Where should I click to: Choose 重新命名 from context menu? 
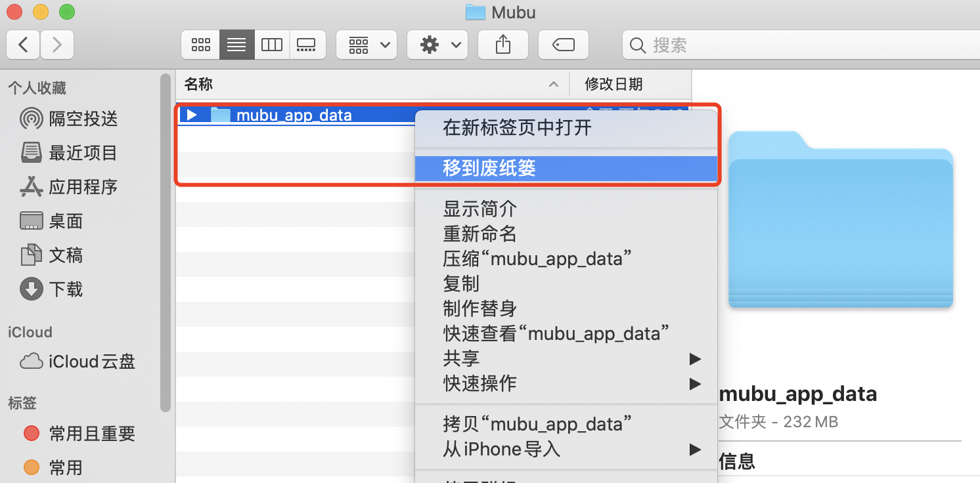566,234
